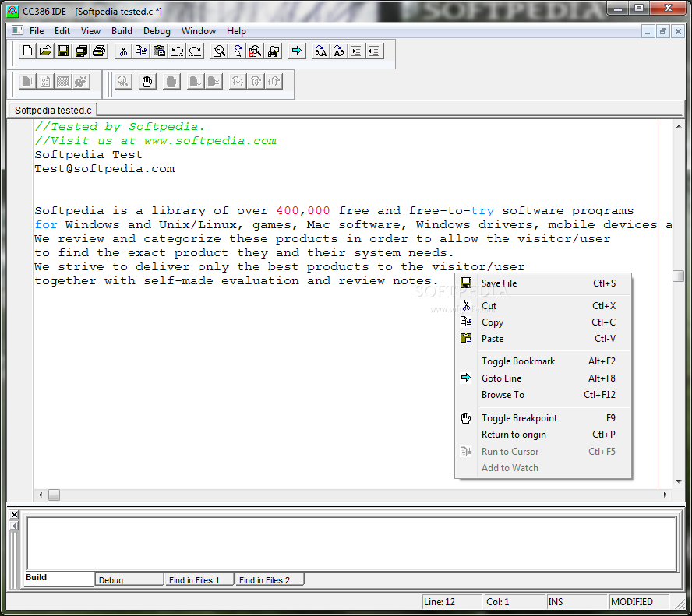
Task: Select Toggle Bookmark in context menu
Action: (x=543, y=361)
